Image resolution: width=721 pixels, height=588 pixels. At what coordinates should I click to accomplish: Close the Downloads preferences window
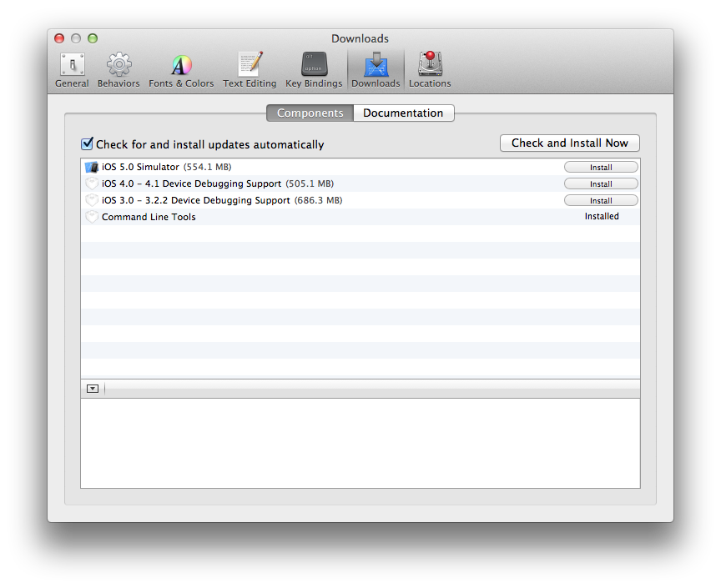59,38
